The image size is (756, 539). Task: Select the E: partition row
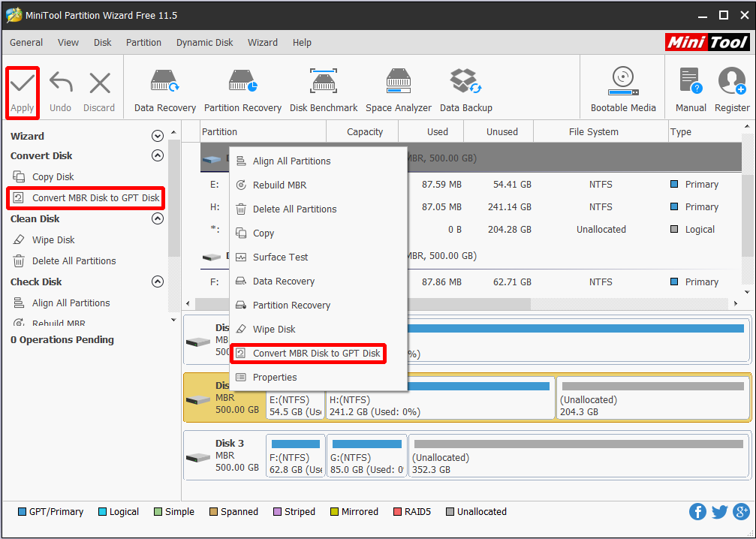[x=471, y=184]
